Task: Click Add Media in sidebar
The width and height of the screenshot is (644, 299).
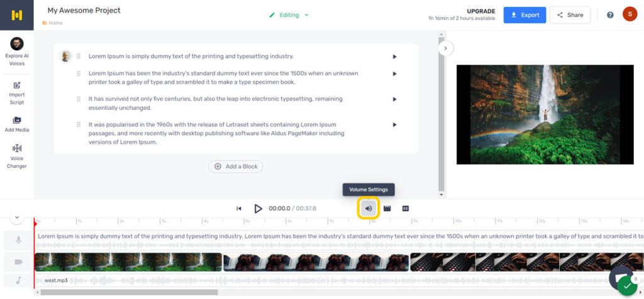Action: (17, 124)
